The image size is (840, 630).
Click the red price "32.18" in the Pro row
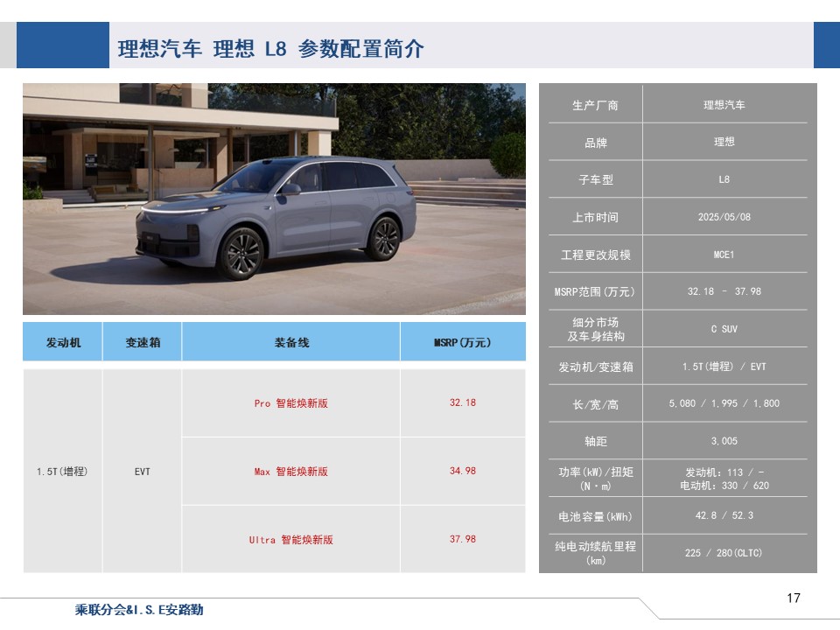point(463,402)
